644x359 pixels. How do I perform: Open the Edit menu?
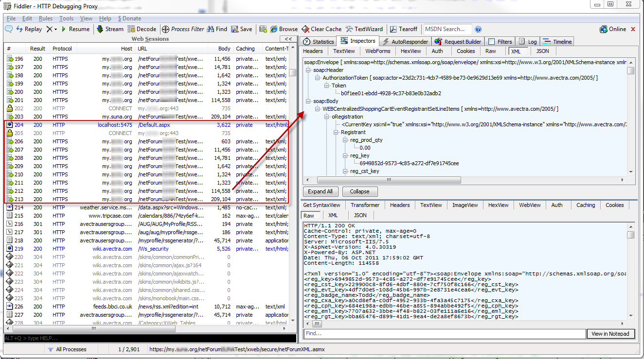(27, 18)
